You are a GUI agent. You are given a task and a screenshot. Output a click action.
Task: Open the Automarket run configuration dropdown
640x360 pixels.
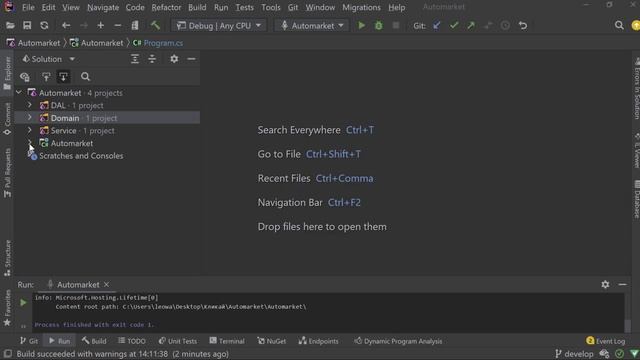(x=312, y=26)
